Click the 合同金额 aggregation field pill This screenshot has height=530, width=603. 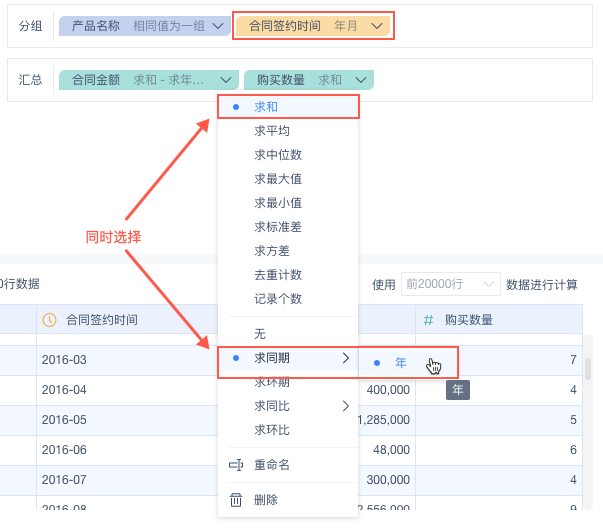pyautogui.click(x=148, y=80)
